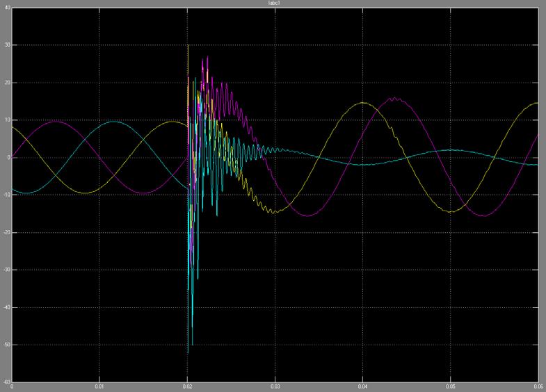Select the y-axis label "10"

pyautogui.click(x=8, y=120)
